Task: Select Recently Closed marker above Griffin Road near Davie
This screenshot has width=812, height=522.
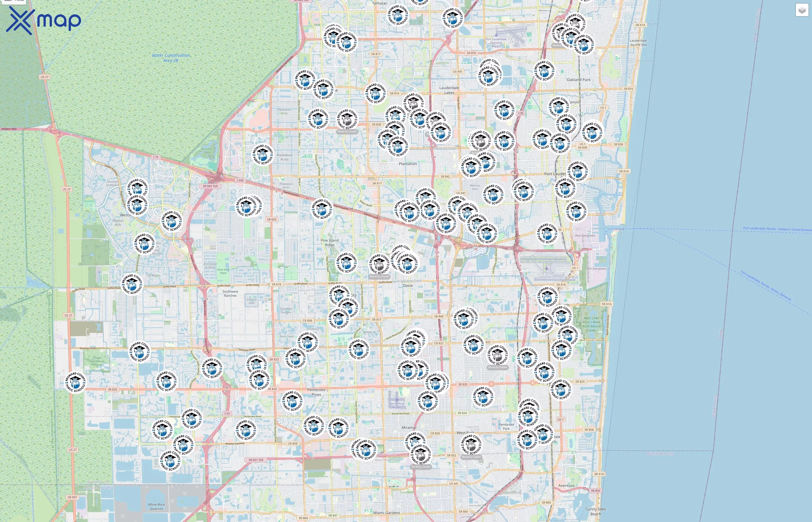Action: click(379, 264)
